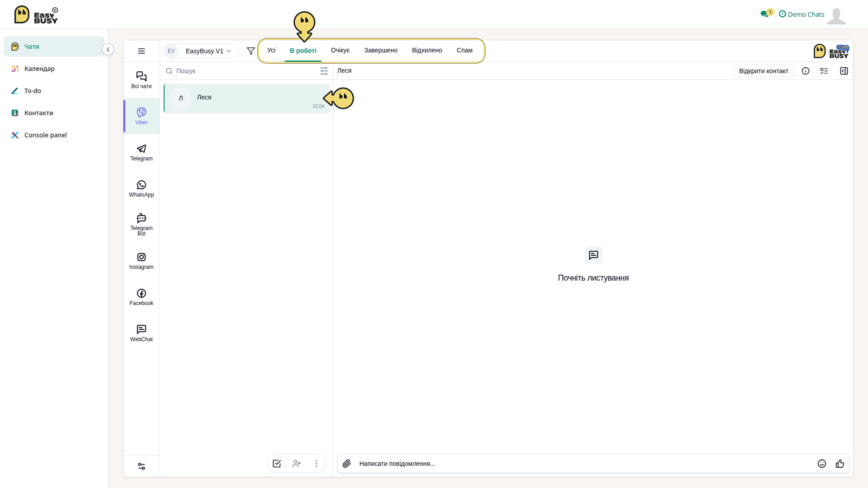Click the Відкрити контакт button
This screenshot has width=868, height=488.
[764, 71]
